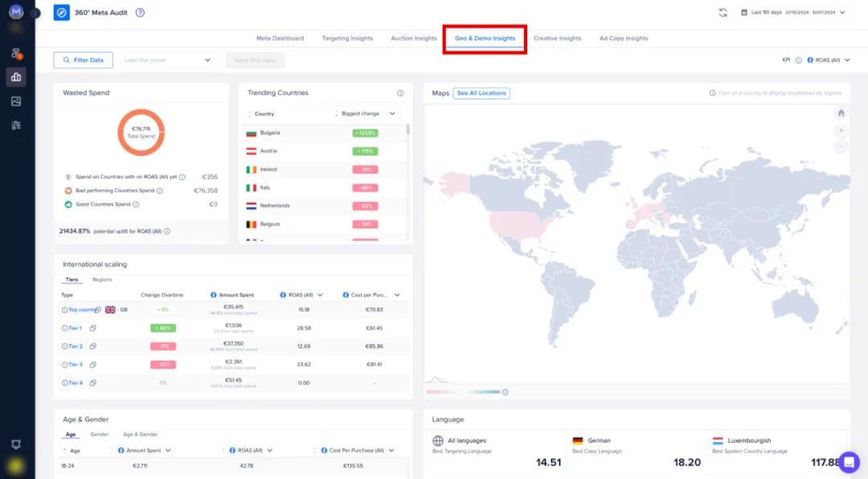
Task: Open the KPI ROAS (All) dropdown
Action: click(x=828, y=59)
